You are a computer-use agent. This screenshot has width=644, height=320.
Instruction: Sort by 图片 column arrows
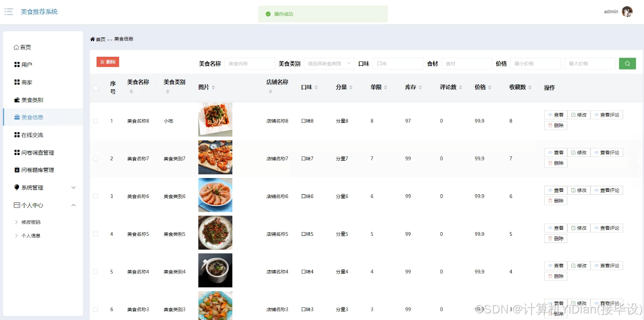[213, 87]
